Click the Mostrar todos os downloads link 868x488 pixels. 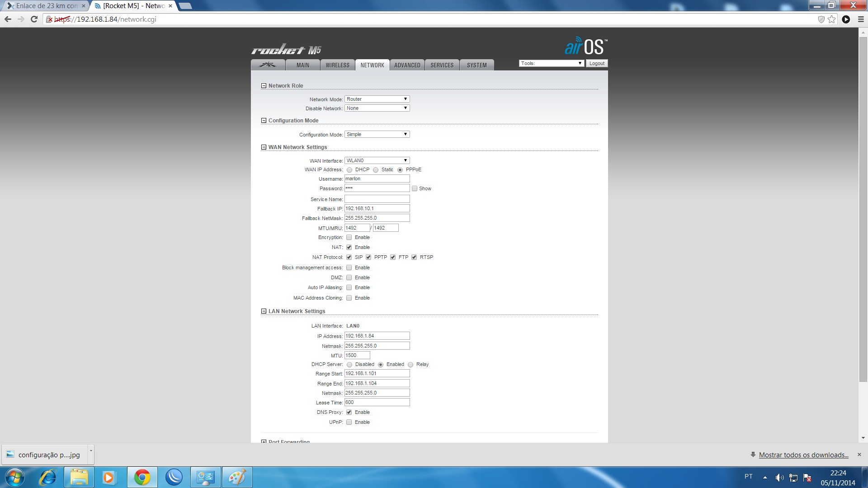point(803,455)
